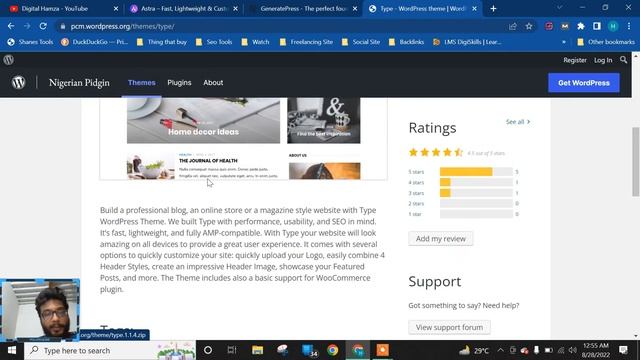Image resolution: width=640 pixels, height=360 pixels.
Task: Open the notification center icon
Action: coord(623,350)
